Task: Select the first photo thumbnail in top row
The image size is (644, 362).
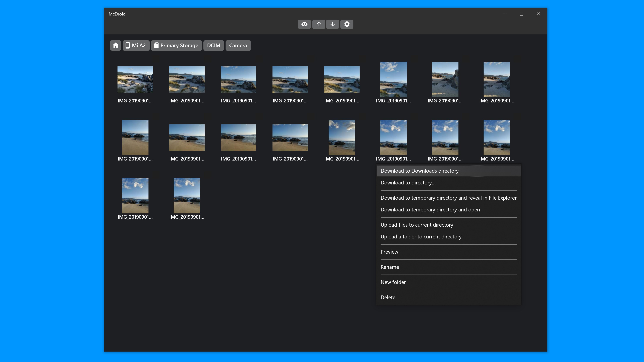Action: [x=135, y=80]
